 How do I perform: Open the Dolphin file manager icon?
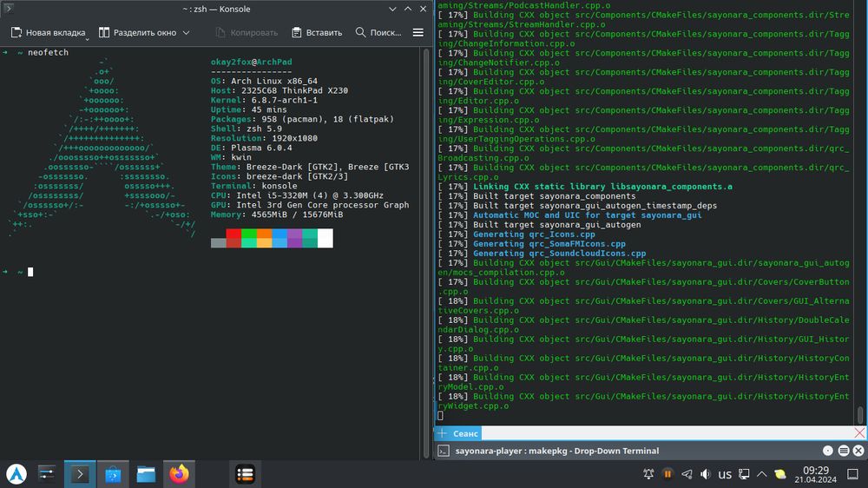coord(146,474)
